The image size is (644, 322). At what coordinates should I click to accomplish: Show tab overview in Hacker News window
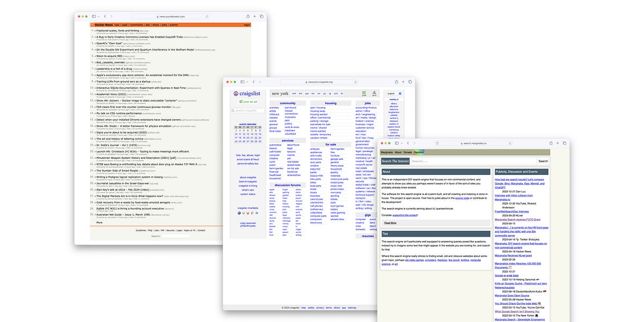(261, 17)
